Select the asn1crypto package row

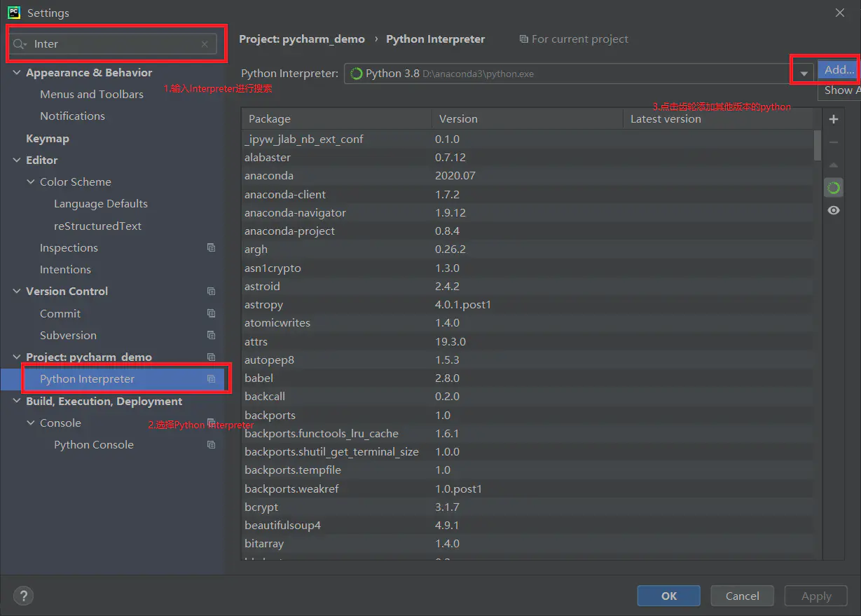coord(528,268)
